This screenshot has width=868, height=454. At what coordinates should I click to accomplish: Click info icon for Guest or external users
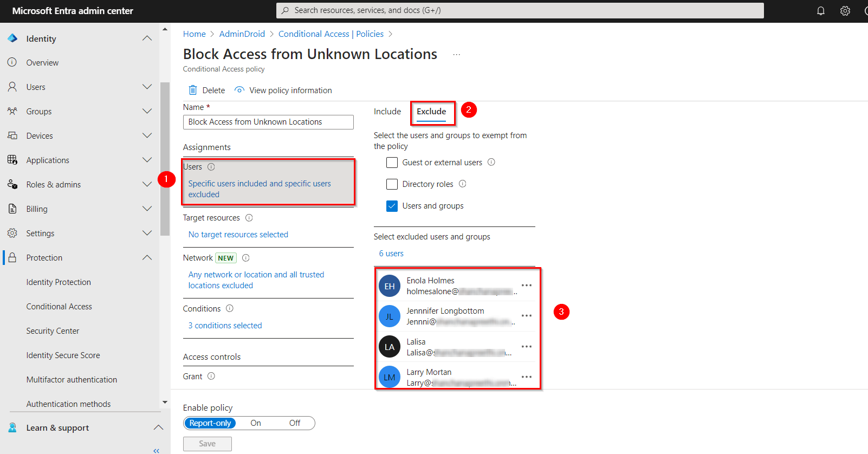pos(491,162)
